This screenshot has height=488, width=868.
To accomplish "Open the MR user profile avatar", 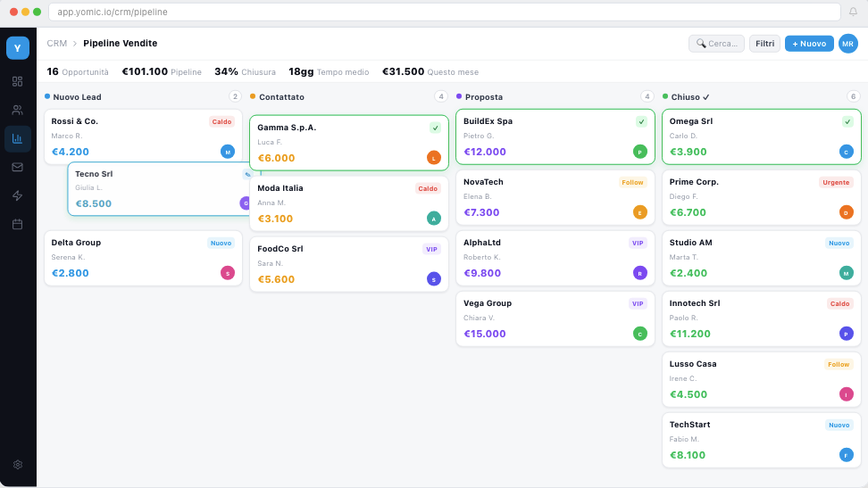I will 848,44.
